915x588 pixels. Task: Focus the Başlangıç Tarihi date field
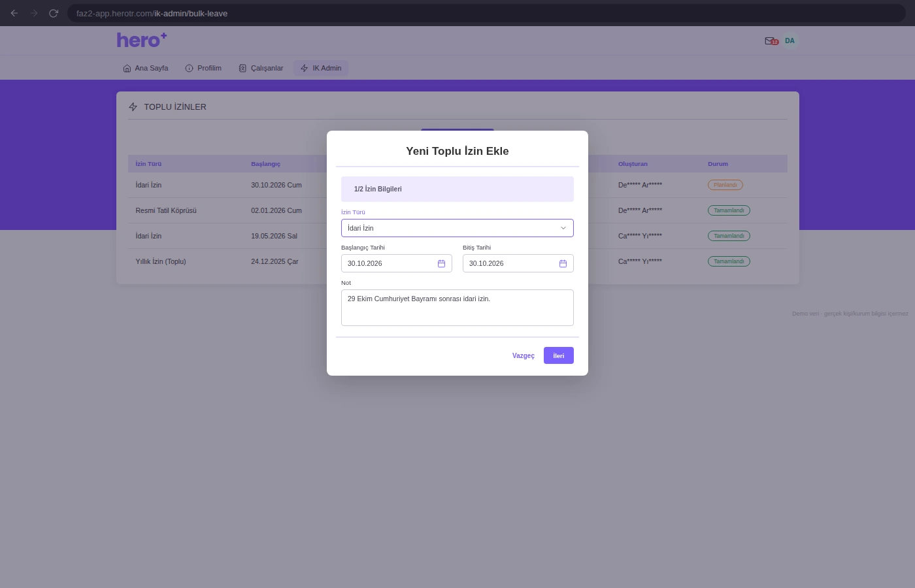(x=397, y=263)
